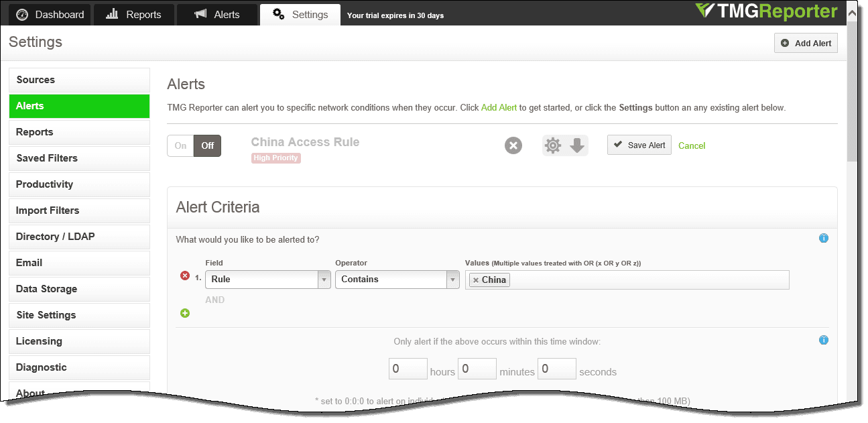Remove the China value tag
Image resolution: width=868 pixels, height=423 pixels.
click(x=476, y=280)
